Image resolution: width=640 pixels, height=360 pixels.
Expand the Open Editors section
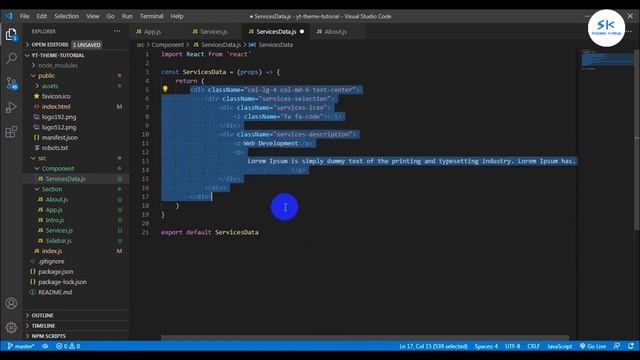(x=50, y=44)
